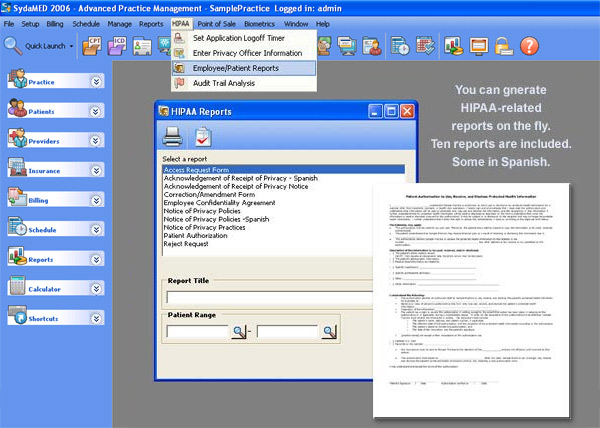
Task: Click the ICD codes toolbar icon
Action: click(120, 45)
